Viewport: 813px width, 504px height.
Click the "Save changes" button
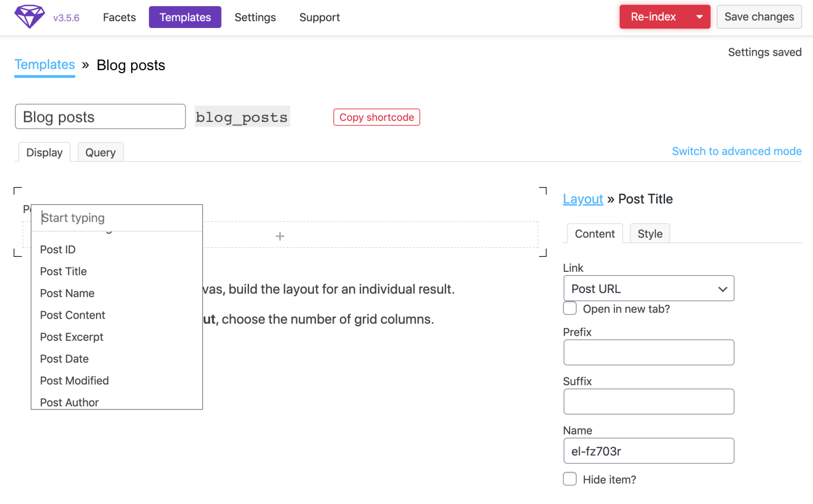click(759, 16)
